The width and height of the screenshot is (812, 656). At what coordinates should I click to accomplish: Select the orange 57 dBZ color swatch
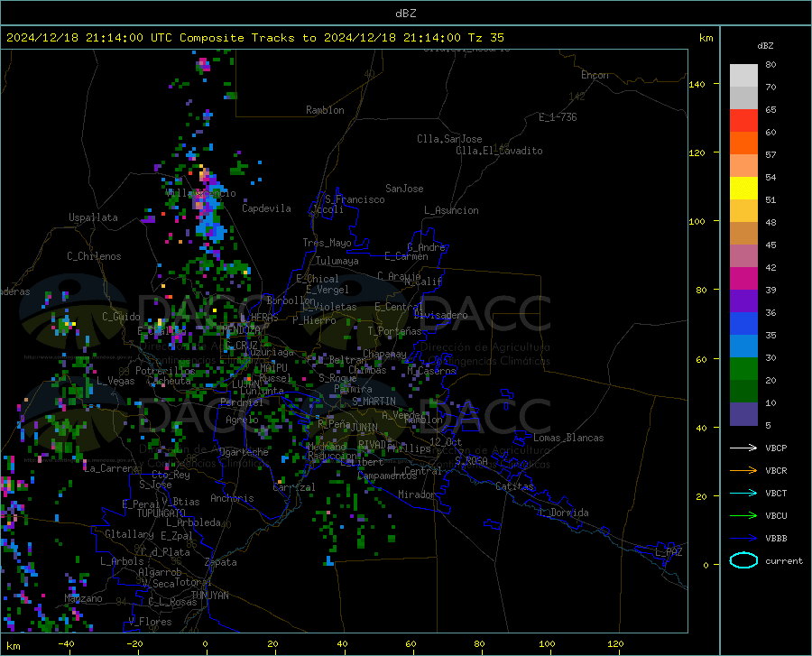(743, 143)
